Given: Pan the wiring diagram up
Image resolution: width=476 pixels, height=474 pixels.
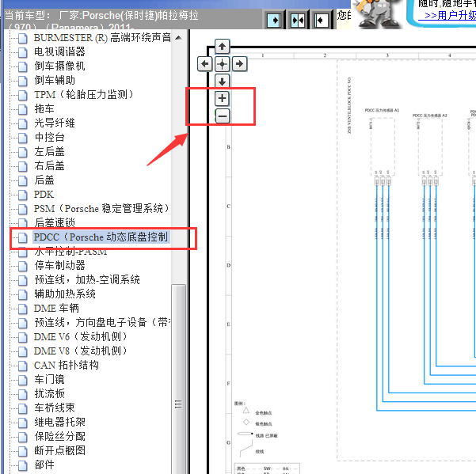Looking at the screenshot, I should coord(222,47).
